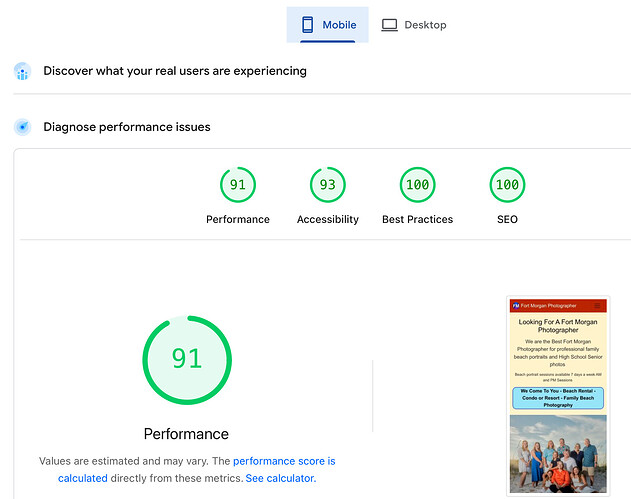Open the 'performance score is calculated' link
This screenshot has width=631, height=499.
[x=284, y=461]
